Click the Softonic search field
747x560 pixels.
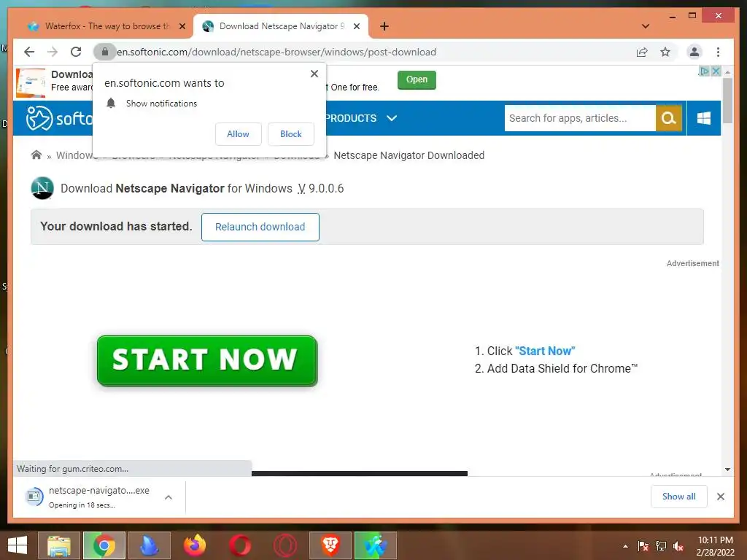pos(580,118)
